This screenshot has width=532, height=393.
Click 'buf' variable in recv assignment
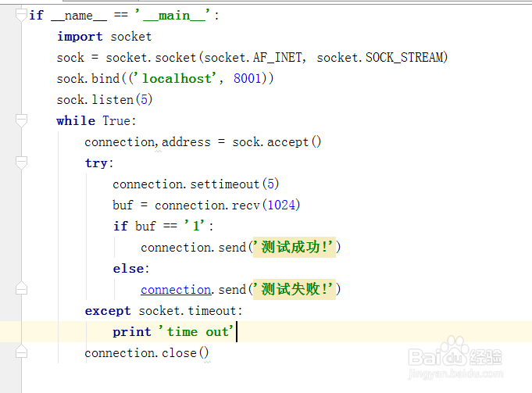click(x=123, y=205)
